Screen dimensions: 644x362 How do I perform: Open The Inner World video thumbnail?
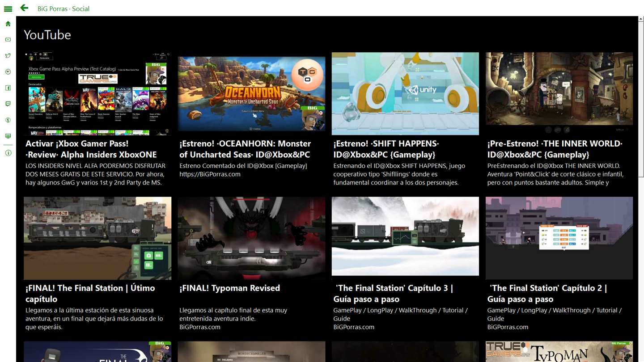tap(559, 93)
